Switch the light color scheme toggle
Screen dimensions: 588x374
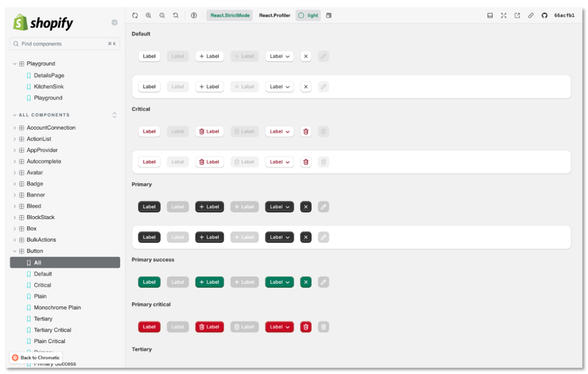pos(308,15)
